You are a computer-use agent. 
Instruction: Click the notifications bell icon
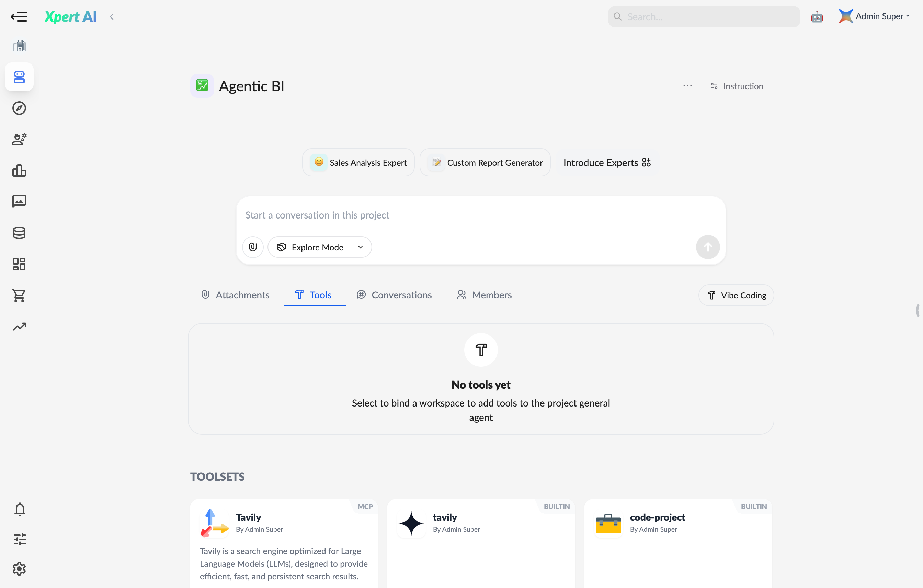(x=19, y=509)
